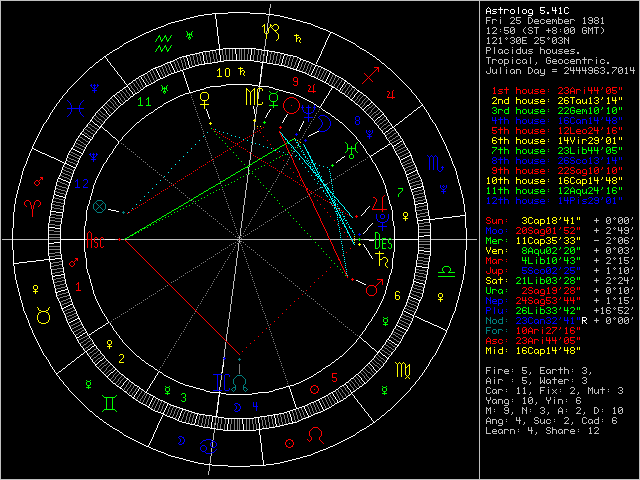Click the '9th house: 22Sag10'10"' row
Viewport: 640px width, 480px height.
(557, 171)
